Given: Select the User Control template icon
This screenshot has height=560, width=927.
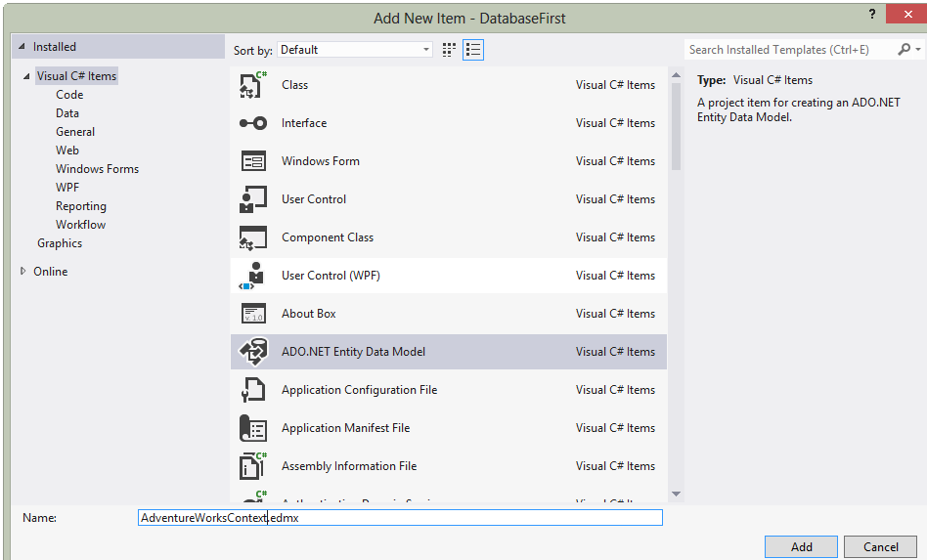Looking at the screenshot, I should click(253, 199).
